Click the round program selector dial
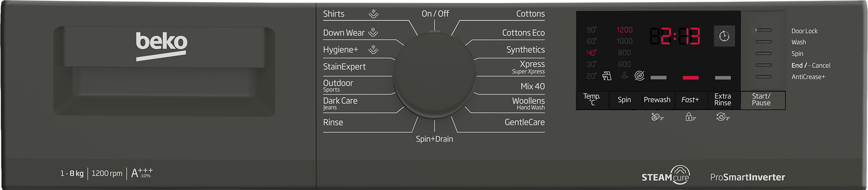 (x=434, y=74)
